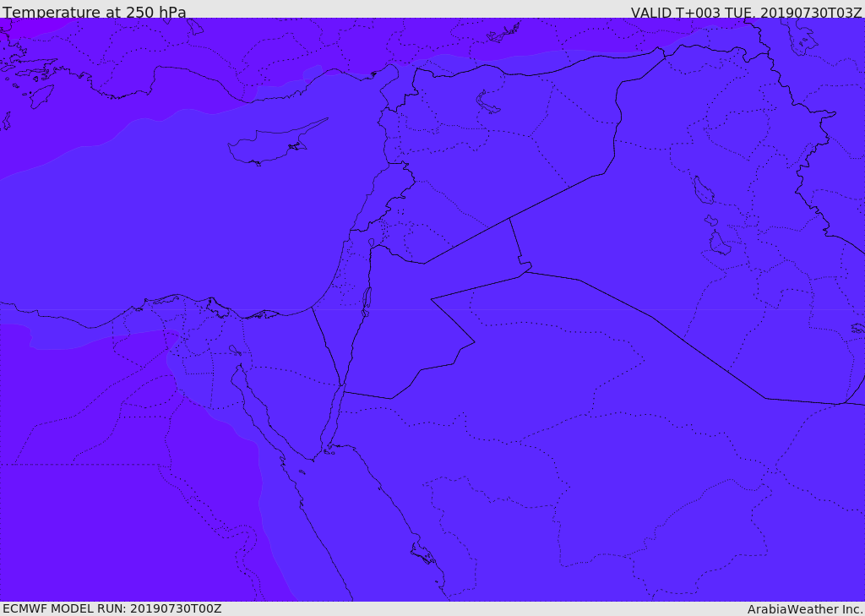
Task: Click the ArabiaWeather Inc. credit text
Action: [805, 609]
